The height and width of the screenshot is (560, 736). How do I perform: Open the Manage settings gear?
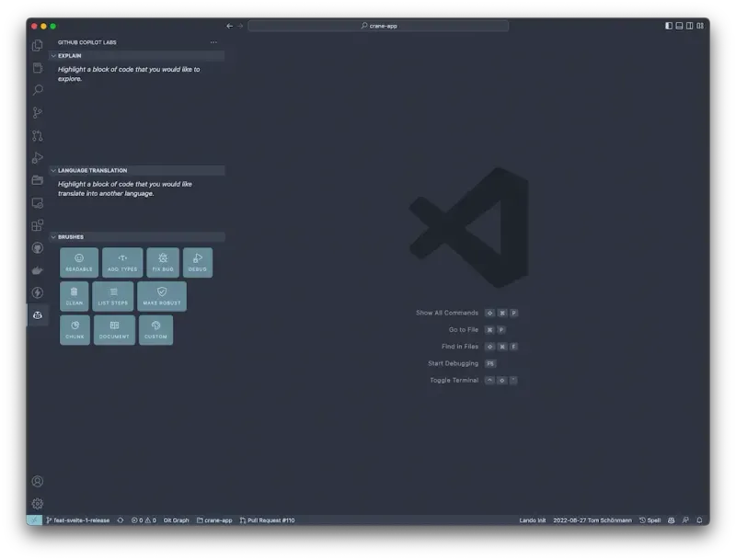point(38,504)
